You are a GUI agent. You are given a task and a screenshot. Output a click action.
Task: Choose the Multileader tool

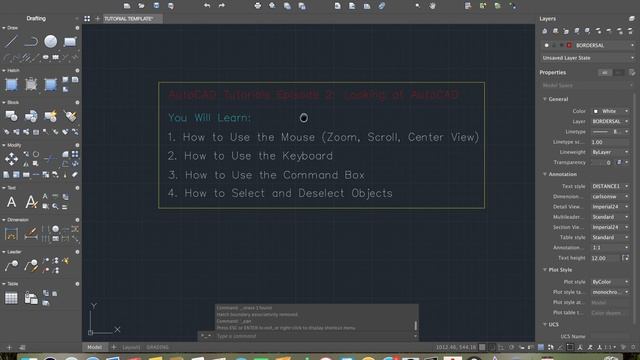click(11, 266)
